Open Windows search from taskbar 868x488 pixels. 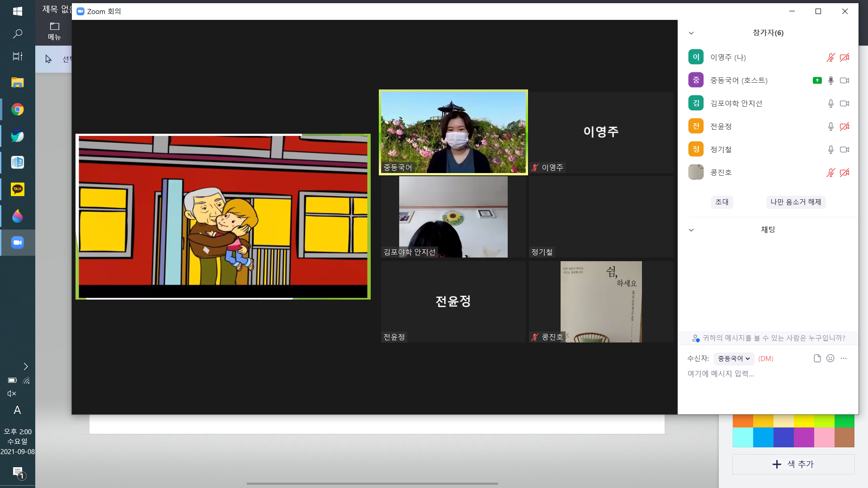click(x=18, y=34)
